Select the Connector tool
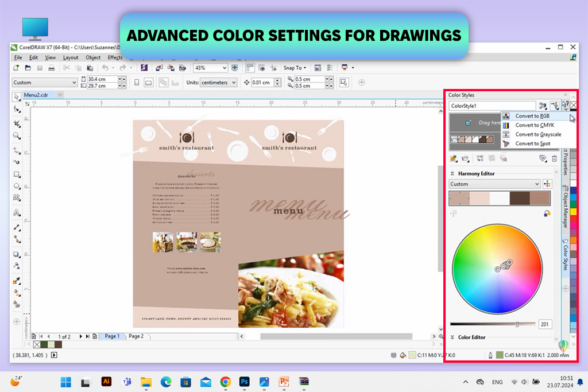This screenshot has width=588, height=392. coord(17,239)
